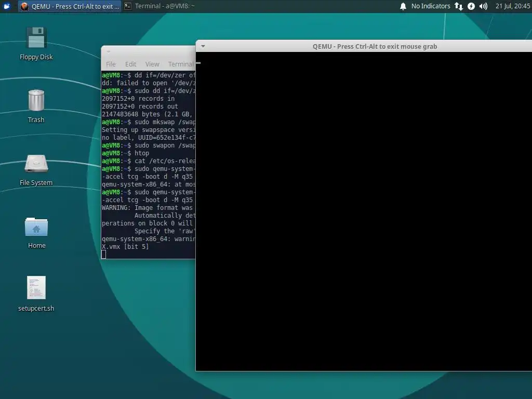Click the 'dd: failed to open' error line
Viewport: 532px width, 399px height.
[x=149, y=83]
